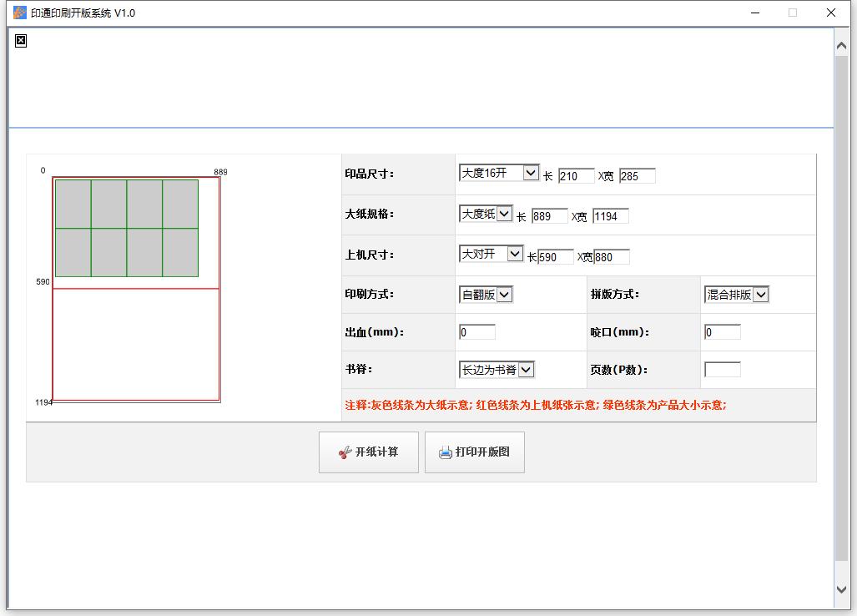Viewport: 857px width, 616px height.
Task: Click the scroll up arrow of the scrollbar
Action: (x=842, y=47)
